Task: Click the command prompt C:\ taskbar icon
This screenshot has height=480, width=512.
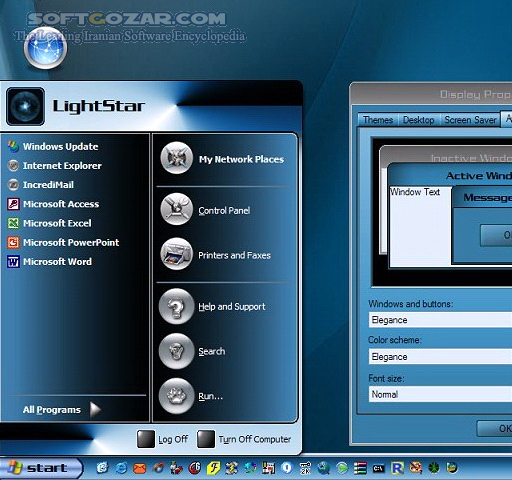Action: coord(378,468)
